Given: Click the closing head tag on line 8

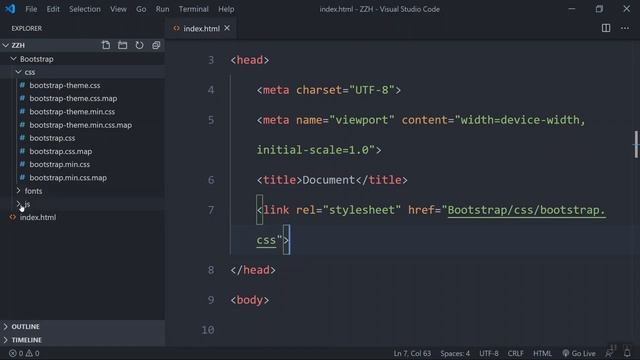Looking at the screenshot, I should click(x=253, y=270).
